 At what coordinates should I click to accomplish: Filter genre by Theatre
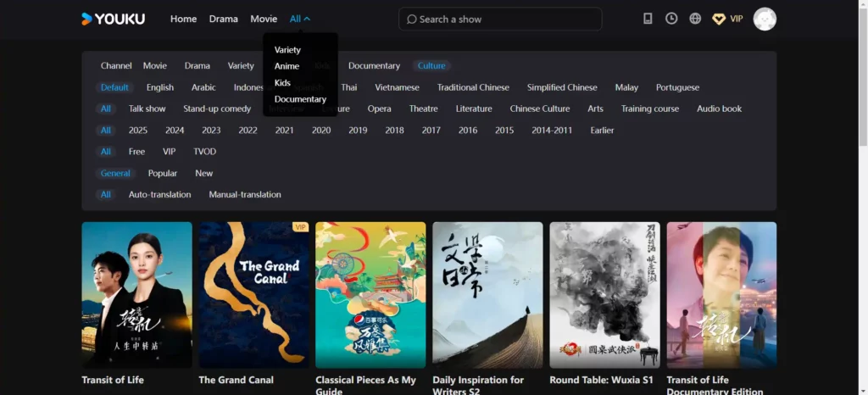coord(424,109)
